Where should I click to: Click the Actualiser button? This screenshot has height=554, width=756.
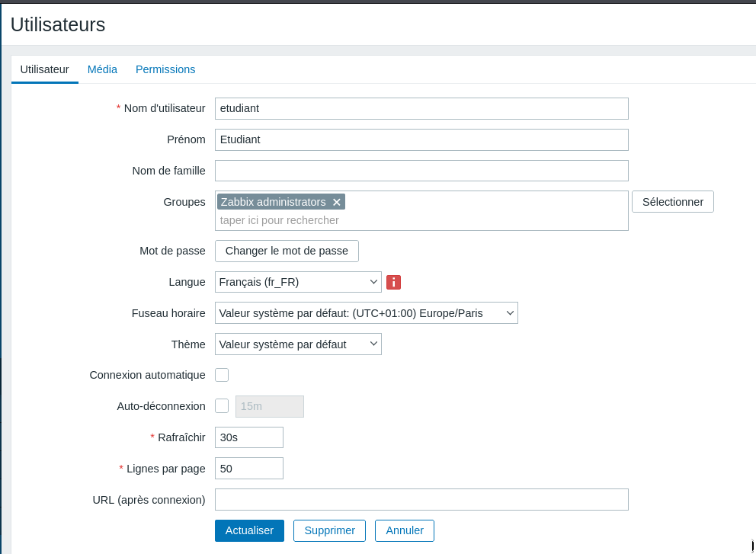(x=249, y=530)
